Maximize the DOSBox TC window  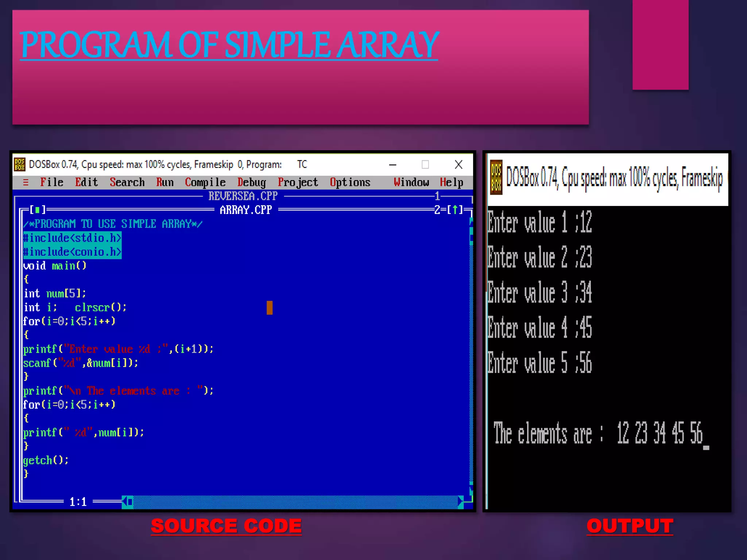(x=425, y=165)
